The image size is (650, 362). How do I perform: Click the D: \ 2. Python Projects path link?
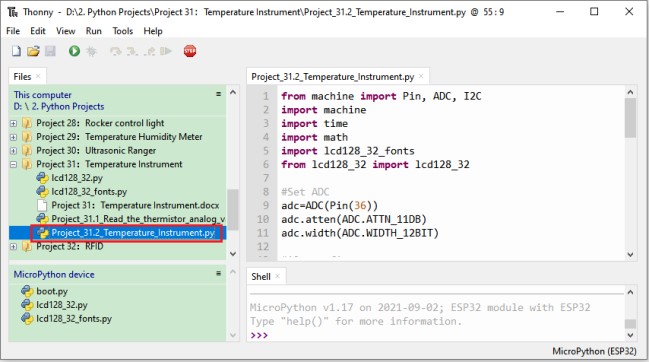coord(59,107)
